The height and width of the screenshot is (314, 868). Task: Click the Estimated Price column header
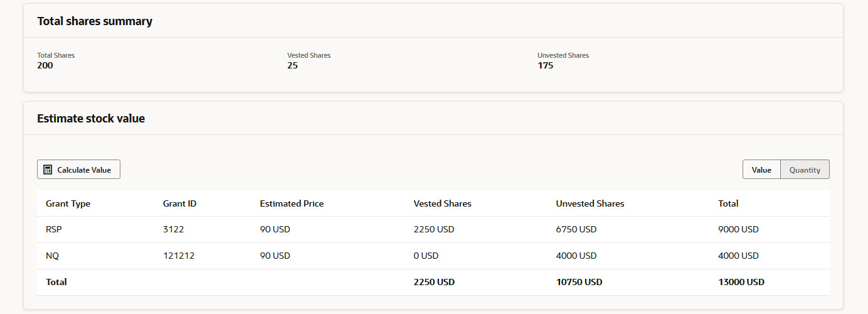point(292,203)
